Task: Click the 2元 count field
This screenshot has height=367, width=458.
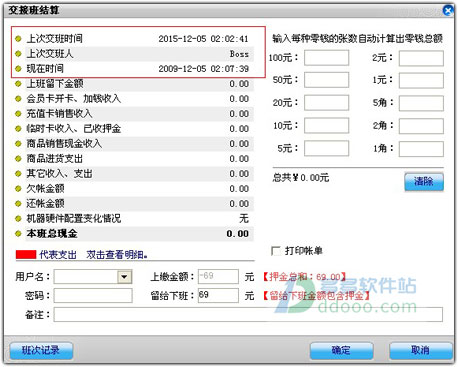Action: [421, 58]
